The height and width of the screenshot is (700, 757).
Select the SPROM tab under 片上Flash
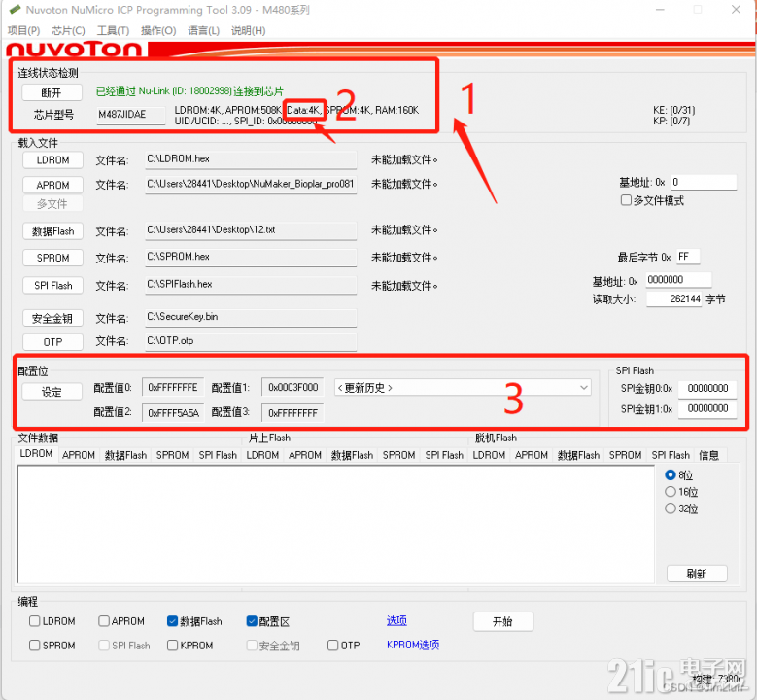click(398, 455)
